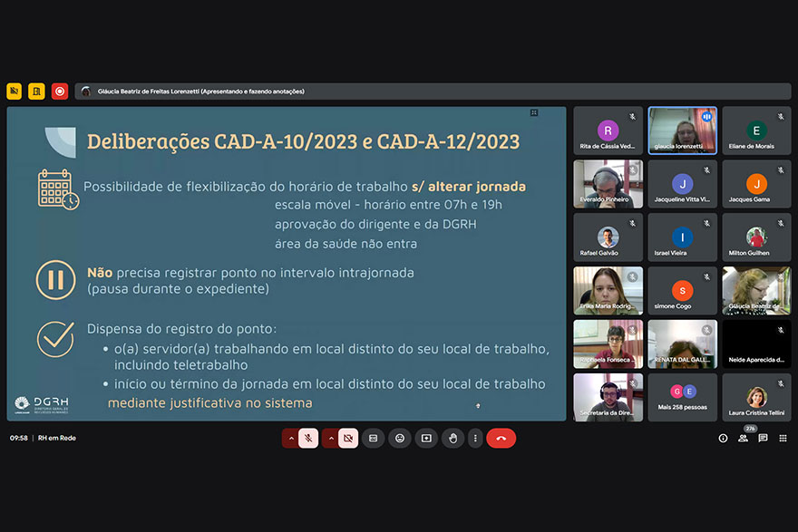Click the RH em Rede meeting name
The image size is (798, 532).
[57, 438]
